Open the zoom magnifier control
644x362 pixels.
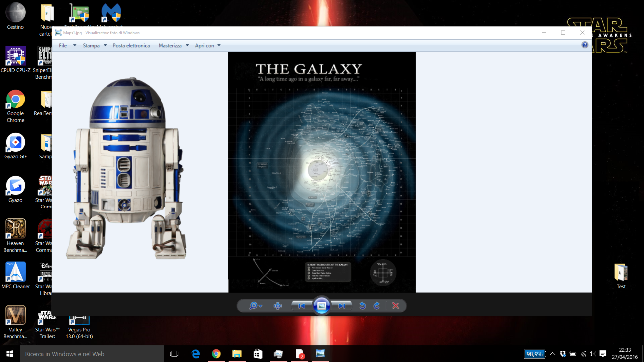click(x=256, y=306)
